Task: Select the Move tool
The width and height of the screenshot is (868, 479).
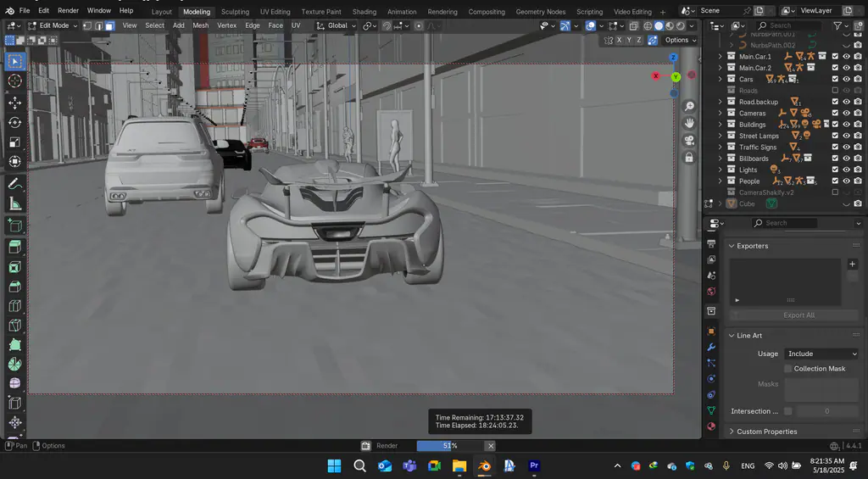Action: tap(15, 103)
